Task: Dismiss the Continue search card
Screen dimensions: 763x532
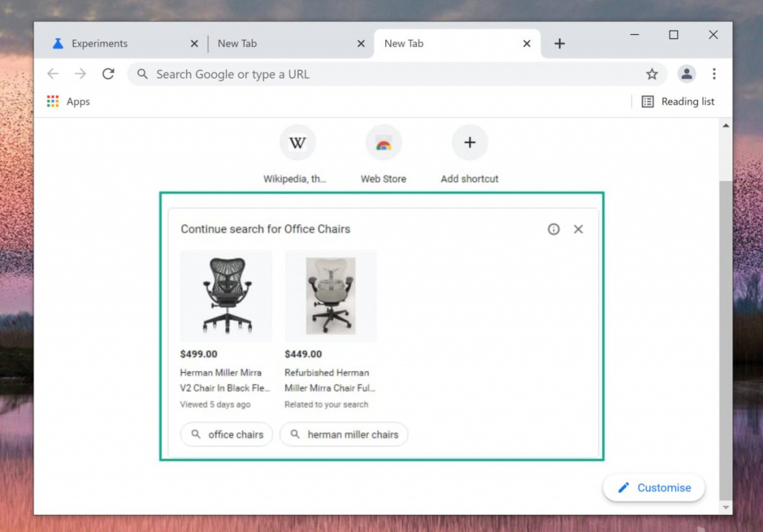Action: 578,229
